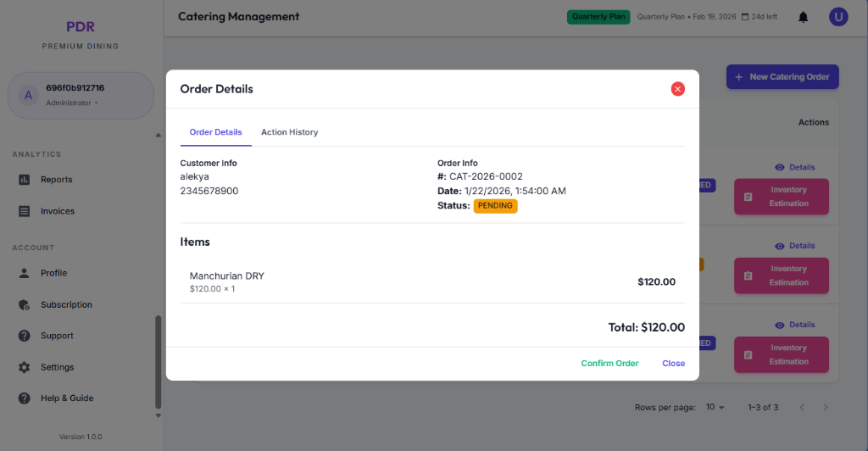868x451 pixels.
Task: Click the Help & Guide icon
Action: coord(24,398)
